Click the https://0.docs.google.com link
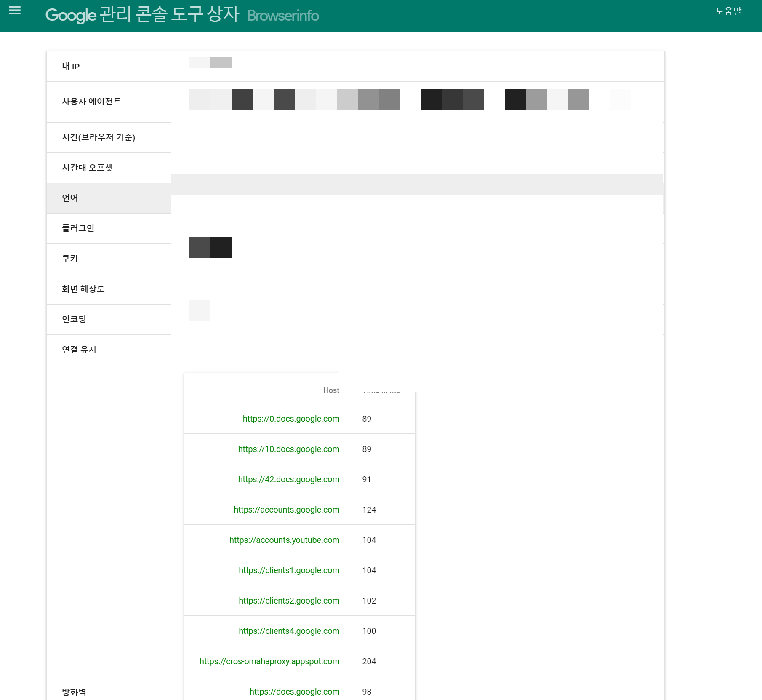 point(291,419)
